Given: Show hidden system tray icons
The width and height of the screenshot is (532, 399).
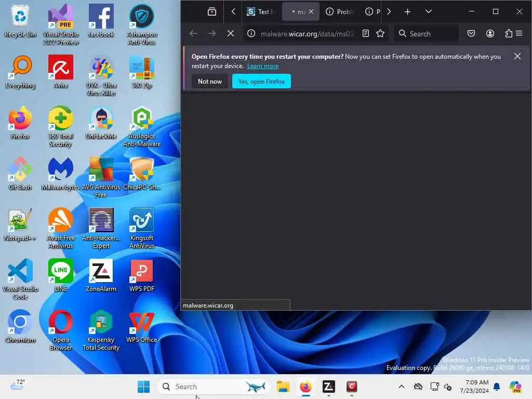Looking at the screenshot, I should point(402,387).
